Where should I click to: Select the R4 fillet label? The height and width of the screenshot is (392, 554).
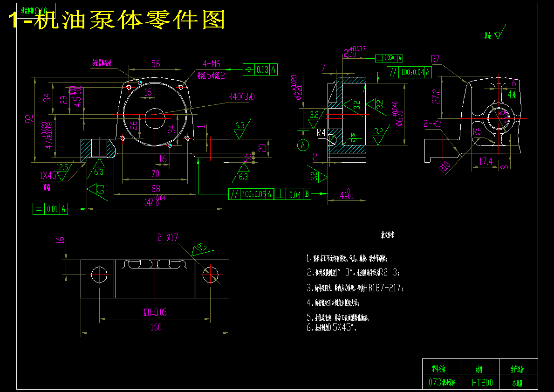point(321,133)
